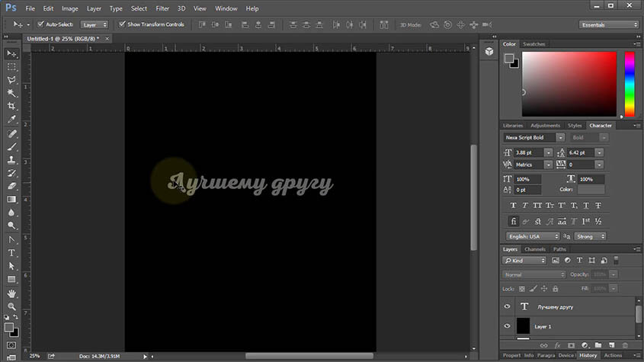The height and width of the screenshot is (362, 644).
Task: Toggle Faux Italic in Character panel
Action: [525, 206]
